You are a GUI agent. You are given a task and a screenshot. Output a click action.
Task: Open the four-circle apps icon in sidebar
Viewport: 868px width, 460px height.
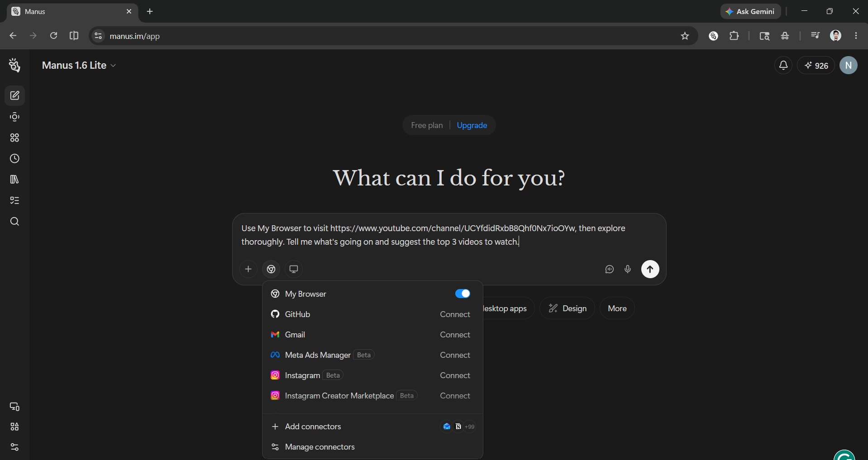click(x=14, y=138)
